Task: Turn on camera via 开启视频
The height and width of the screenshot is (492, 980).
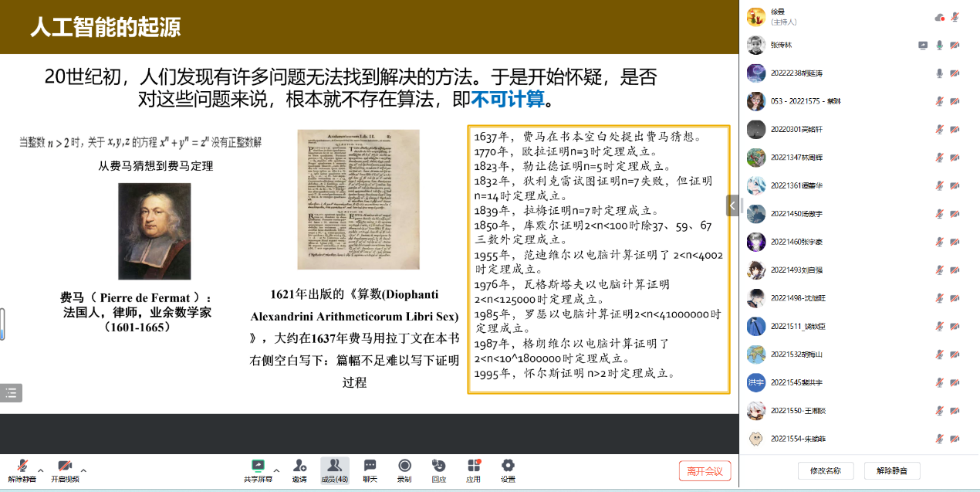Action: [x=65, y=467]
